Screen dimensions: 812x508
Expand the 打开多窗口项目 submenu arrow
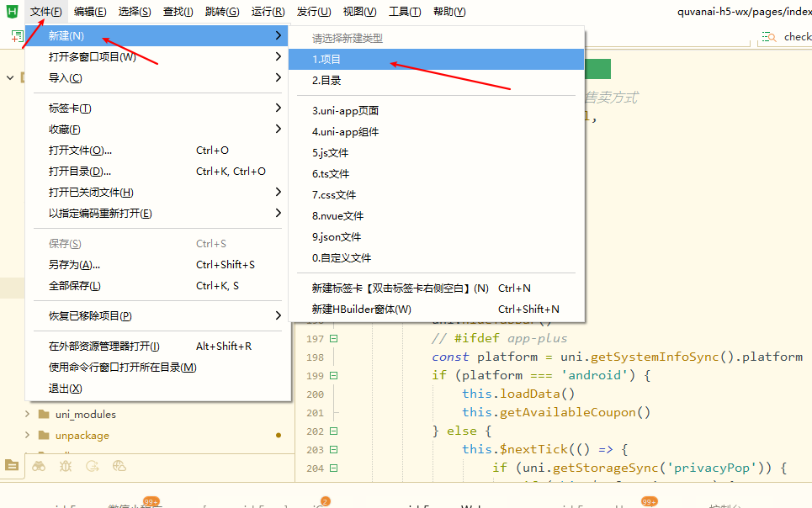click(x=278, y=56)
